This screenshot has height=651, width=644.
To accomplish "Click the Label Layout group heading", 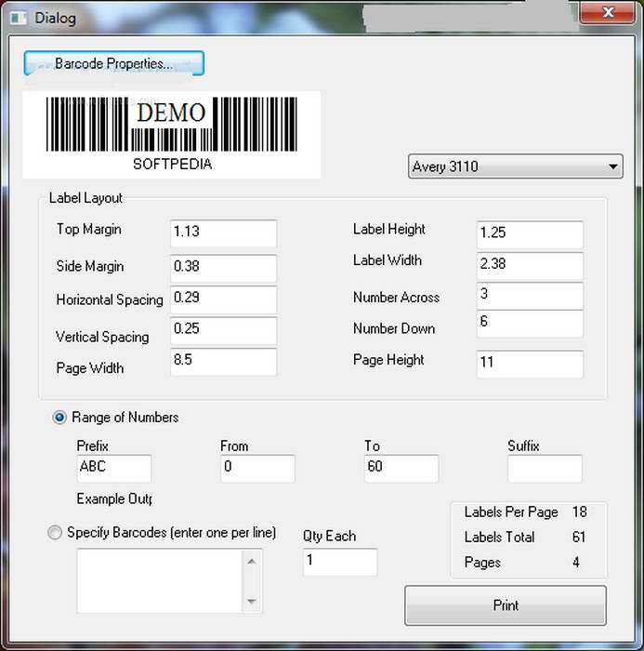I will (85, 198).
